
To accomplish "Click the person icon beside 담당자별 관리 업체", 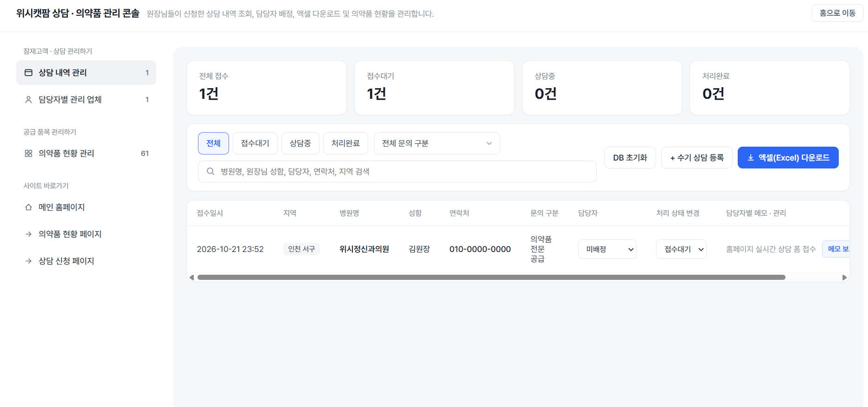I will tap(28, 99).
